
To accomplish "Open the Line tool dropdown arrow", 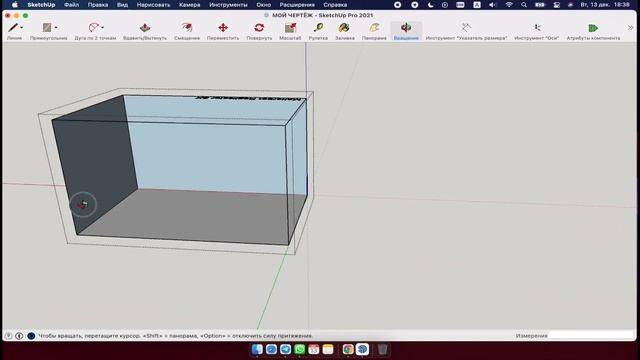I will coord(22,28).
